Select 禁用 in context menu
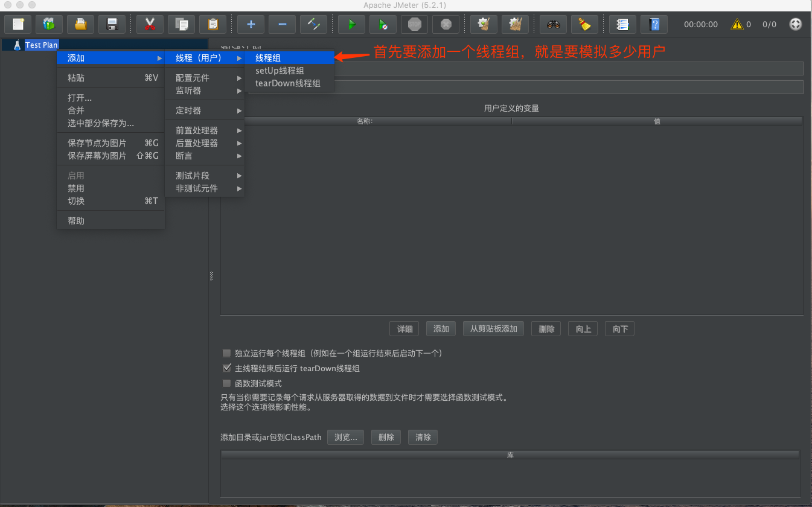Image resolution: width=812 pixels, height=507 pixels. coord(110,188)
